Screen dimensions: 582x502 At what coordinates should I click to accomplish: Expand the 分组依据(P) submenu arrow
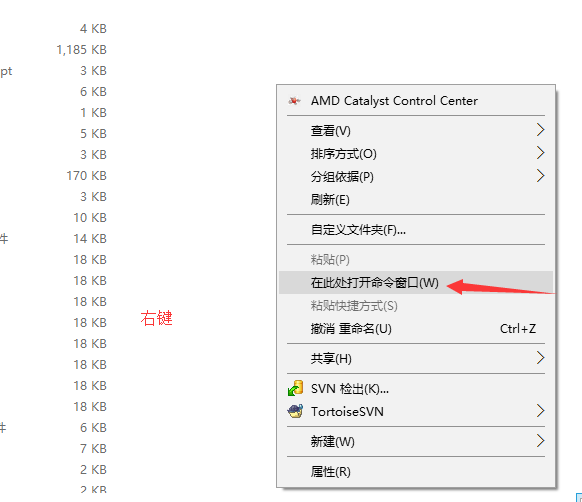click(540, 176)
